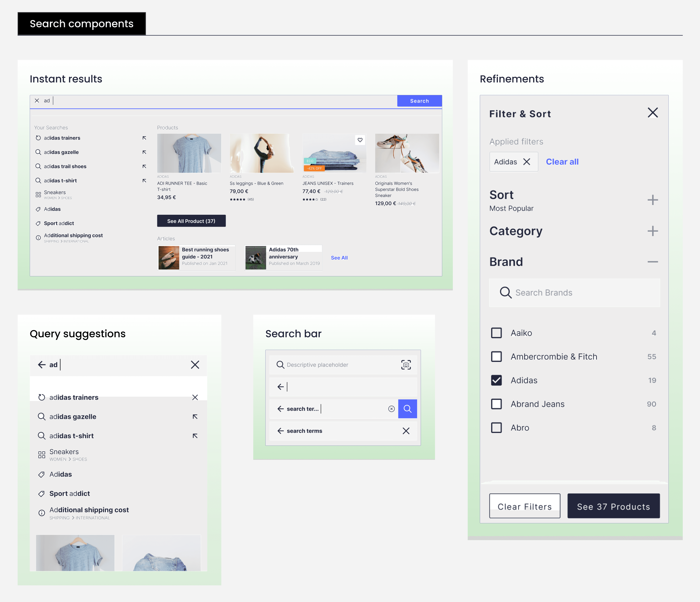The width and height of the screenshot is (700, 602).
Task: Open 'Best running shoes guide - 2021' article
Action: [x=196, y=258]
